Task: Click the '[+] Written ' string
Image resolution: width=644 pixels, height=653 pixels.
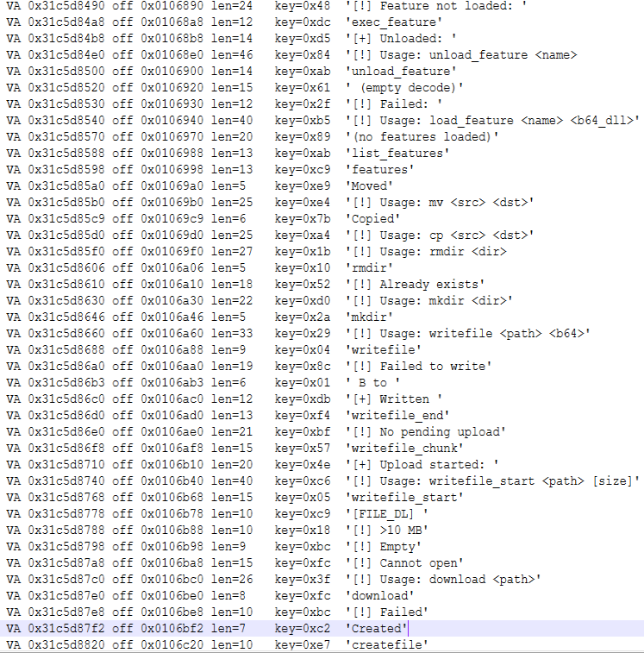Action: (394, 399)
